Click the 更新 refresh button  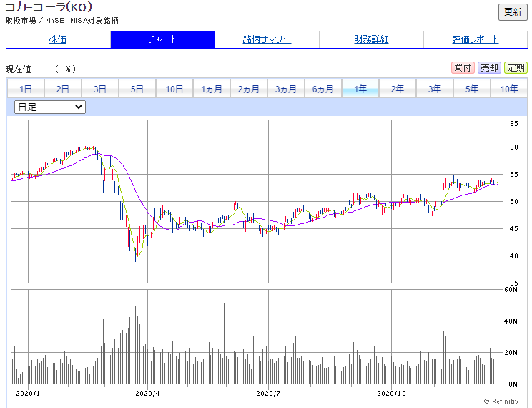tap(512, 12)
